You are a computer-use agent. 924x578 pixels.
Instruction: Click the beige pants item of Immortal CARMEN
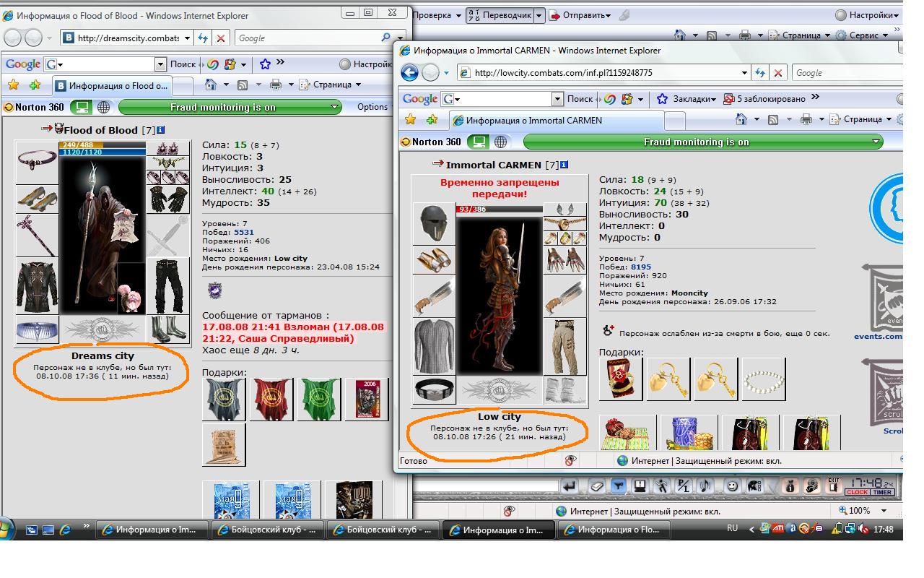click(565, 347)
